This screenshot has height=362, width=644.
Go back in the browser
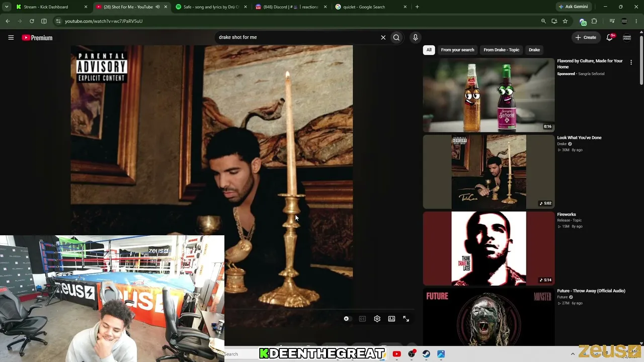[x=8, y=21]
